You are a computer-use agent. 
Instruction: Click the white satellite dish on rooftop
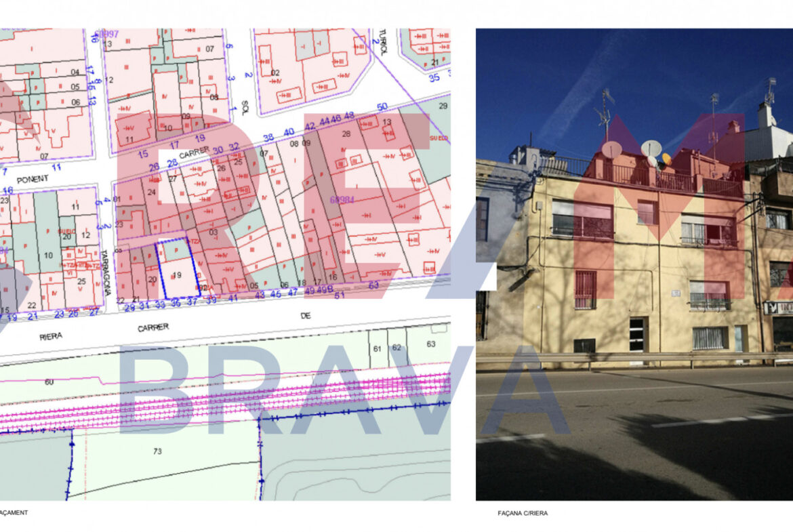[x=651, y=148]
